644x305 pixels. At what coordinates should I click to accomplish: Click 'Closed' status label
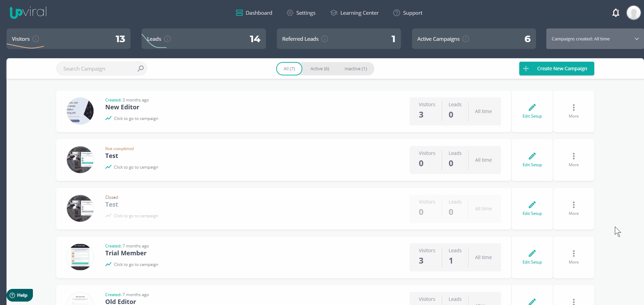(111, 197)
